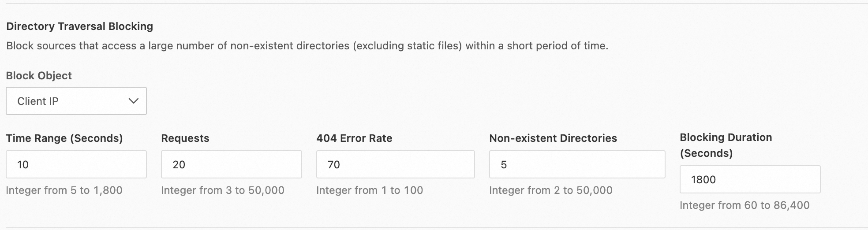
Task: Click the chevron arrow beside Client IP
Action: [x=133, y=101]
